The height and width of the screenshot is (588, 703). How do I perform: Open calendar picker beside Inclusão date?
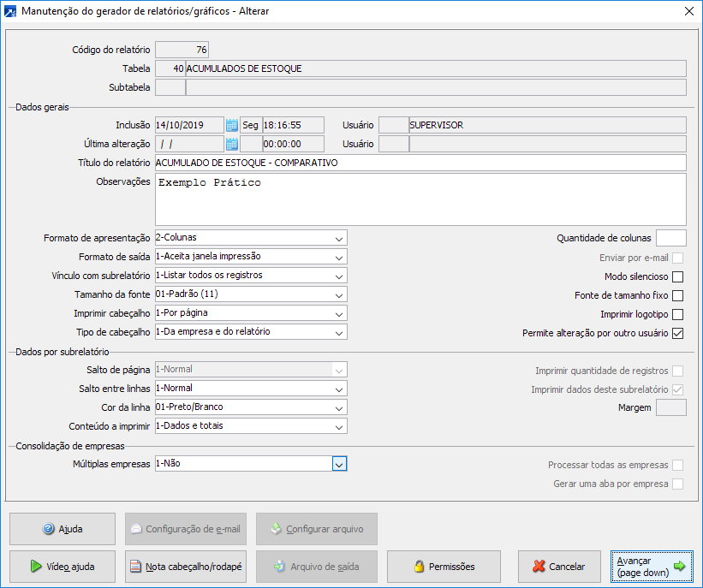coord(231,125)
